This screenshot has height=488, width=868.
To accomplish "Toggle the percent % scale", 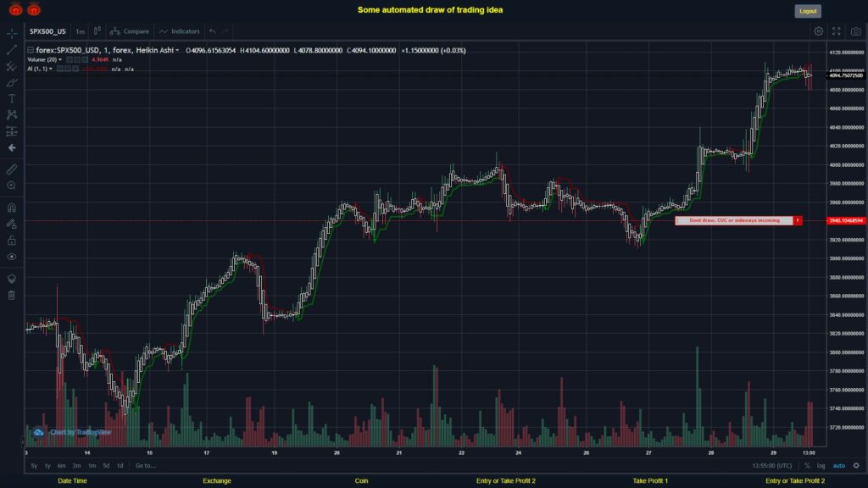I will pos(807,466).
